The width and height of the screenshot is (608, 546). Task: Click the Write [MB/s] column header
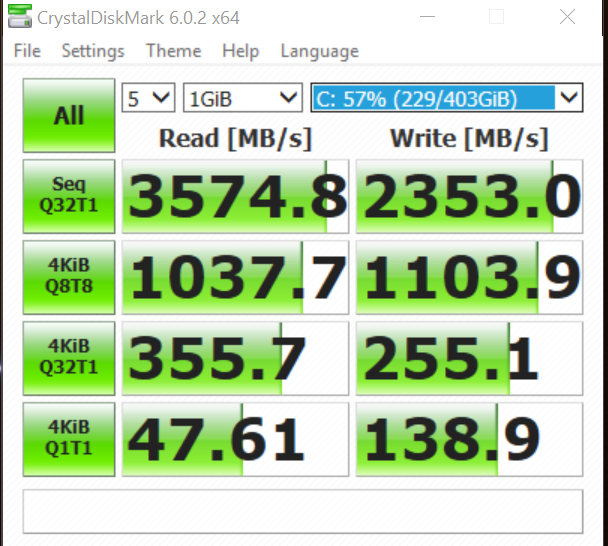click(x=469, y=138)
